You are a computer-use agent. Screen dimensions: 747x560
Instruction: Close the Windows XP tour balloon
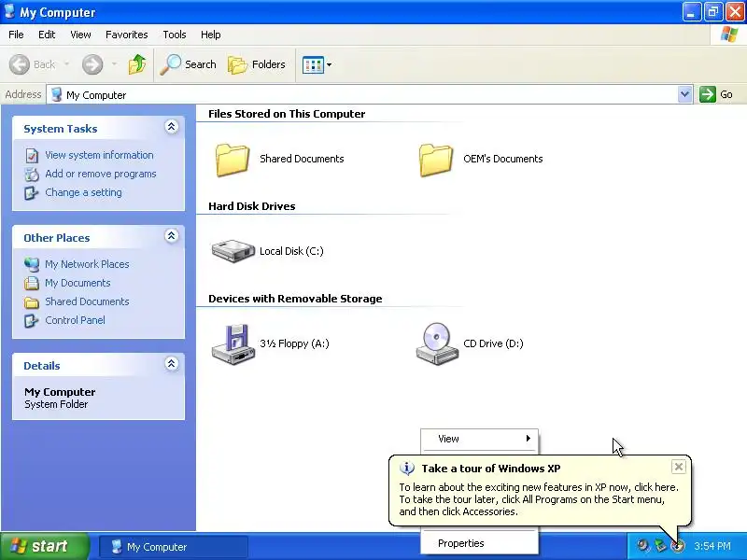click(679, 467)
